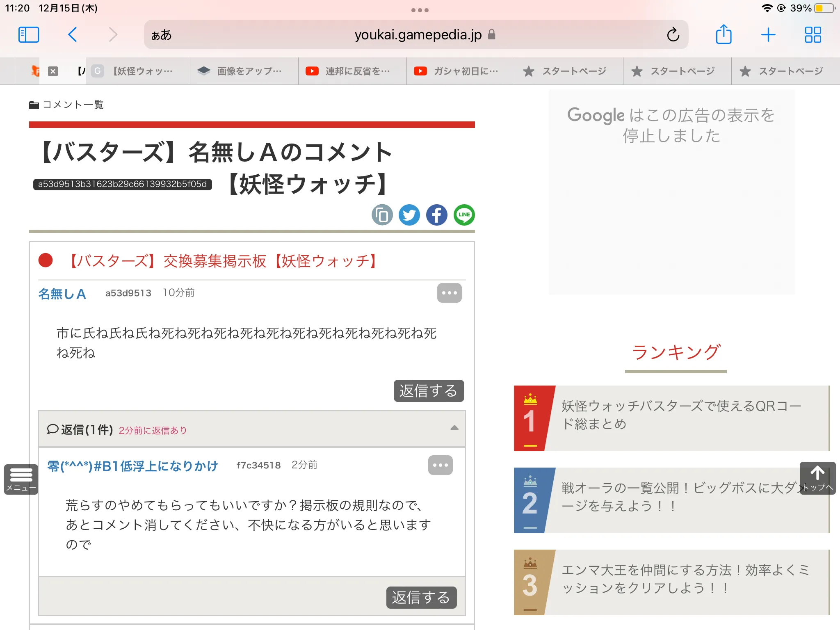Share the page on Twitter
Image resolution: width=840 pixels, height=630 pixels.
(x=409, y=215)
